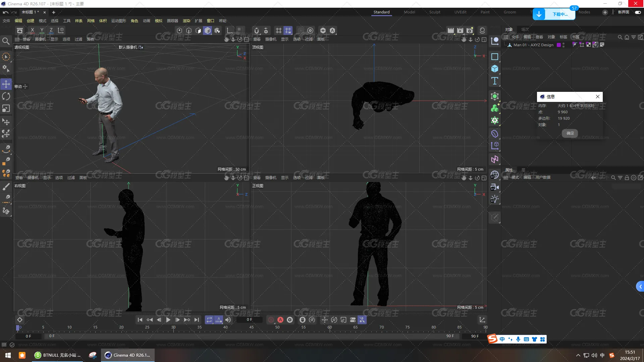This screenshot has height=362, width=644.
Task: Switch to UVEdit layout tab
Action: pos(460,12)
